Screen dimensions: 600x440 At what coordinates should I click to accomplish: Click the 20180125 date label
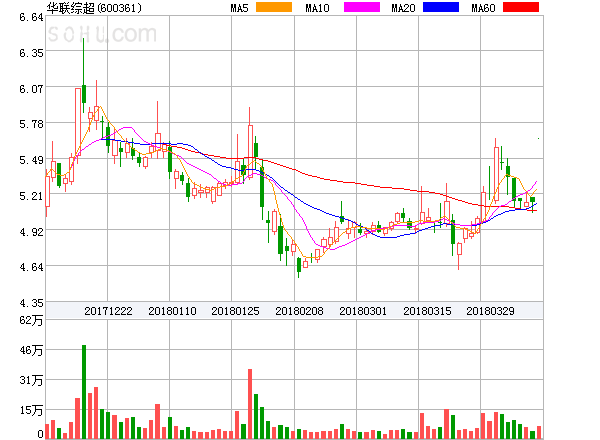235,311
